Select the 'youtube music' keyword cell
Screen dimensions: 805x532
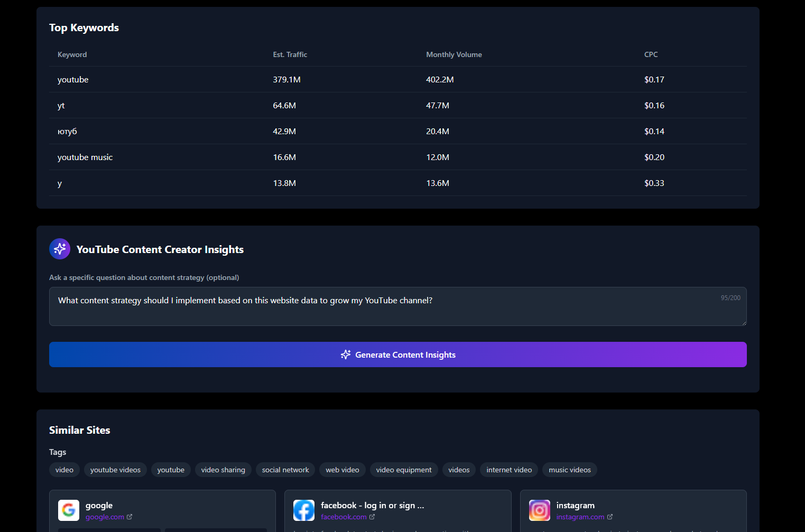(x=85, y=157)
